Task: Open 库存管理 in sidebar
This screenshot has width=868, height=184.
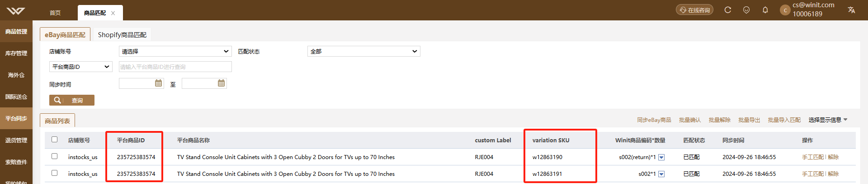Action: [16, 53]
